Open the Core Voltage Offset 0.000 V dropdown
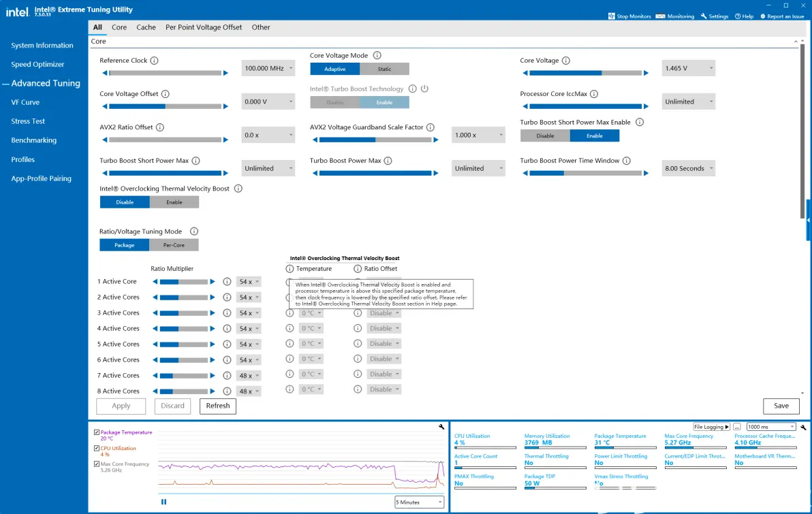The width and height of the screenshot is (812, 514). coord(268,101)
